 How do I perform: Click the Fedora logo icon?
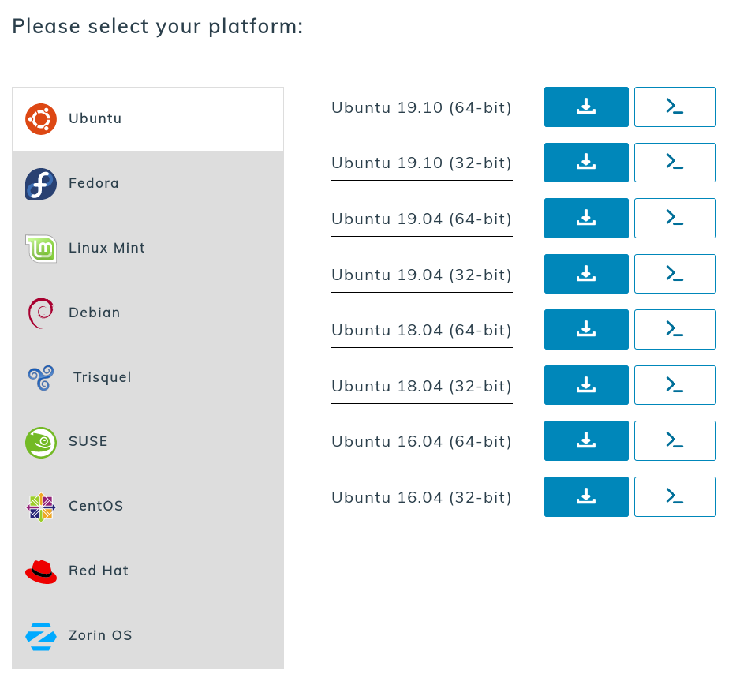click(41, 184)
